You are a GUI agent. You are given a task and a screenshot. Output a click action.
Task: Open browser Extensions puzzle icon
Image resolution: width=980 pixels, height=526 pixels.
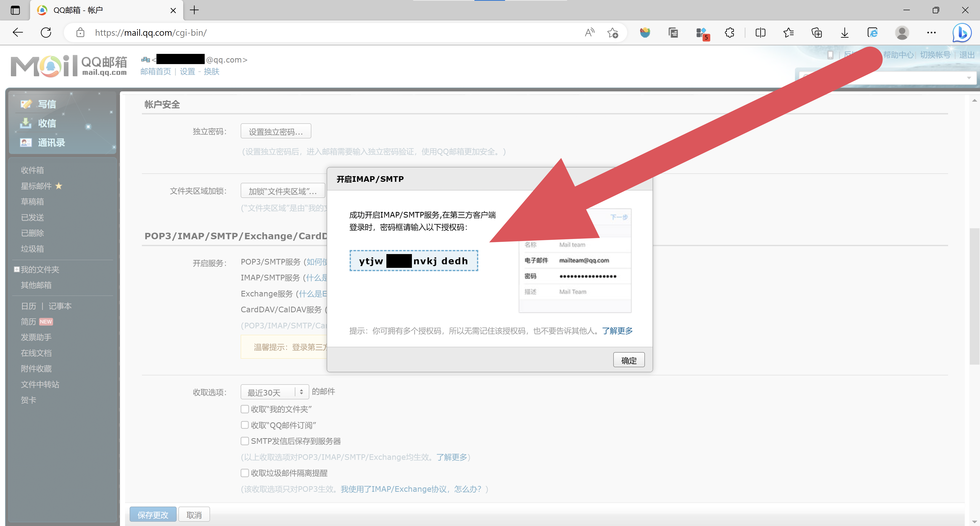[729, 33]
